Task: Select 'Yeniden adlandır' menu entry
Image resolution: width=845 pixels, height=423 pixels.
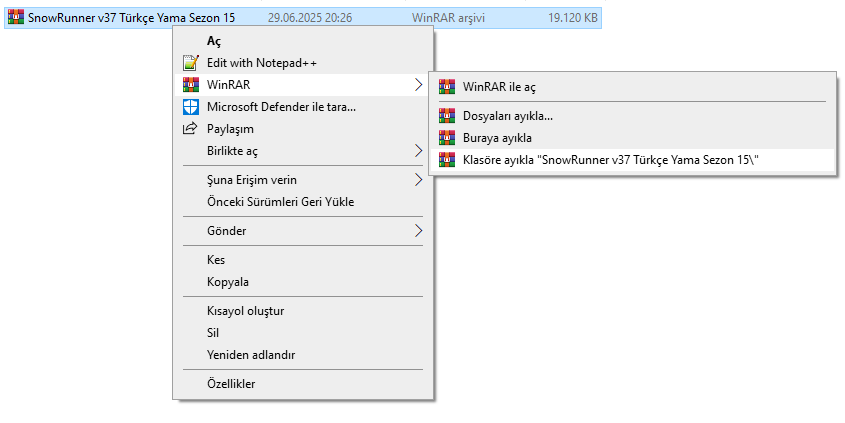Action: point(251,355)
